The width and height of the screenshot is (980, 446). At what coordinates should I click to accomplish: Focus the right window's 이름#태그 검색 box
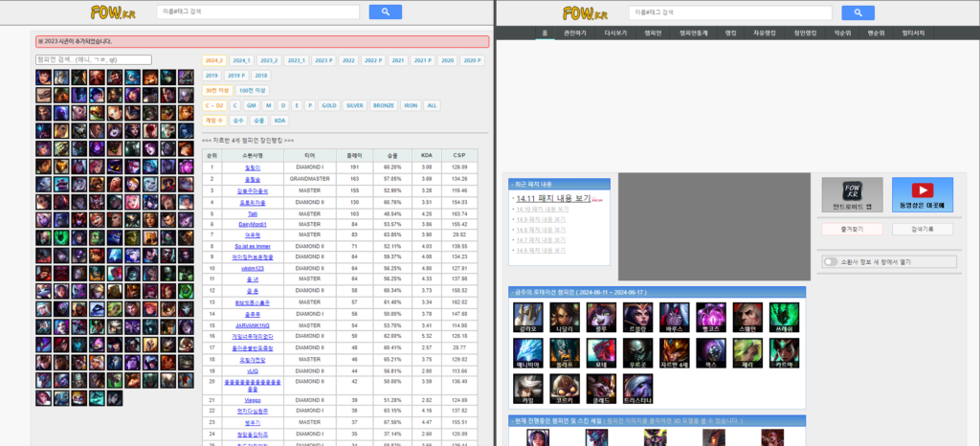pos(730,12)
